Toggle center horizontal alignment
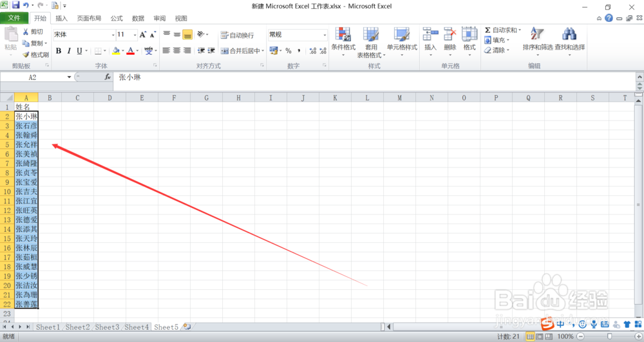Screen dimensions: 644x342 pos(176,50)
